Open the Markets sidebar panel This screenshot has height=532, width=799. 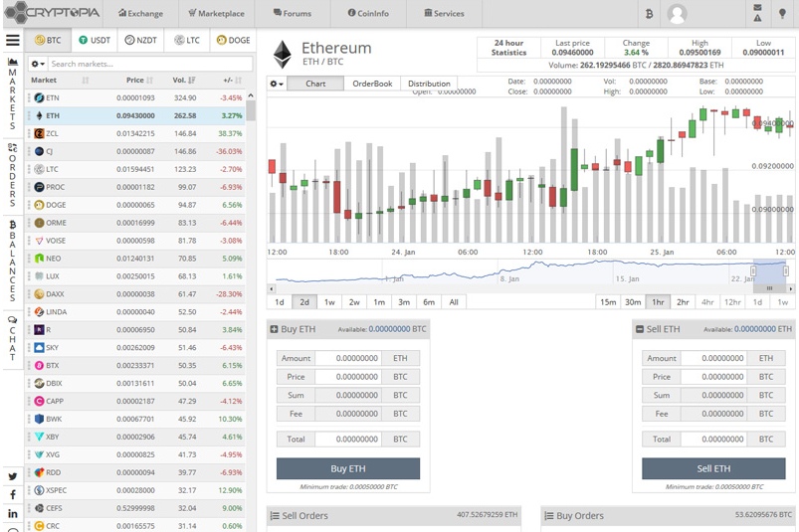point(13,93)
